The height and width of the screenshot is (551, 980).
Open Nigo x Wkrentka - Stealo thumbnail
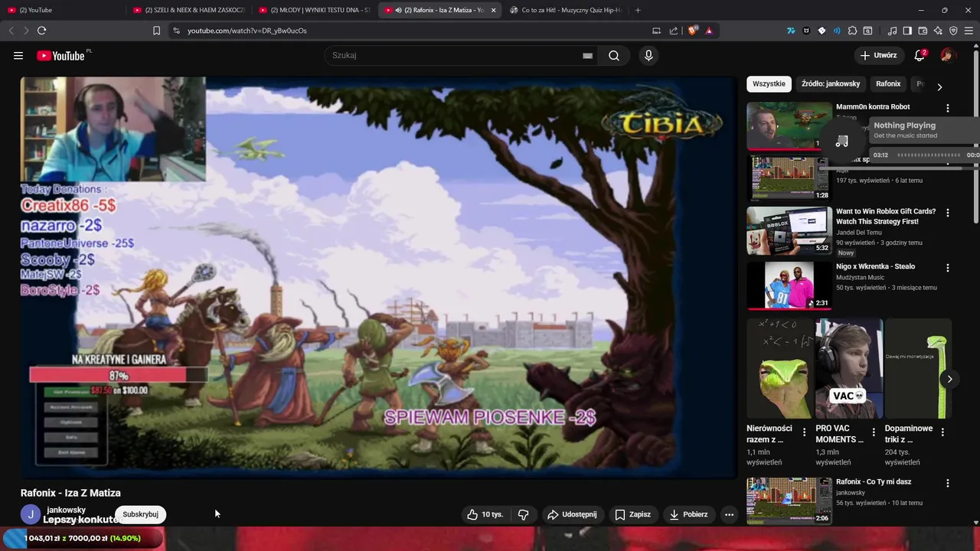click(789, 285)
